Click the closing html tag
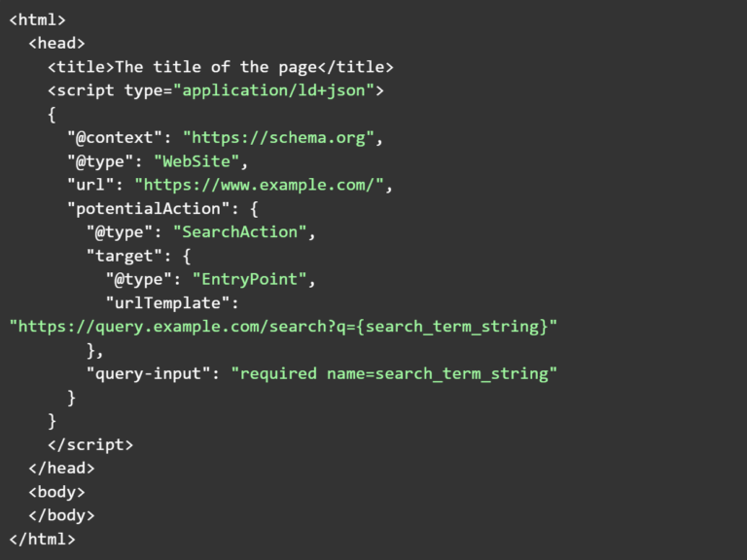 click(42, 539)
